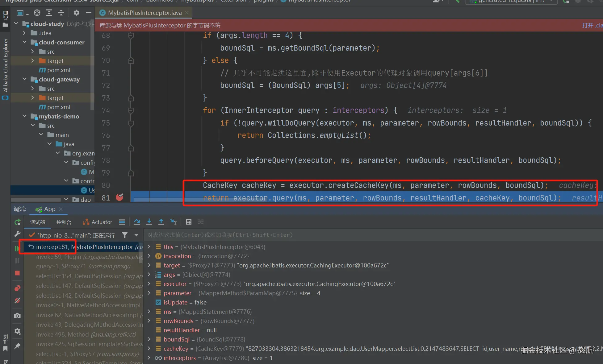
Task: Click the evaluate expression input field
Action: coord(373,235)
